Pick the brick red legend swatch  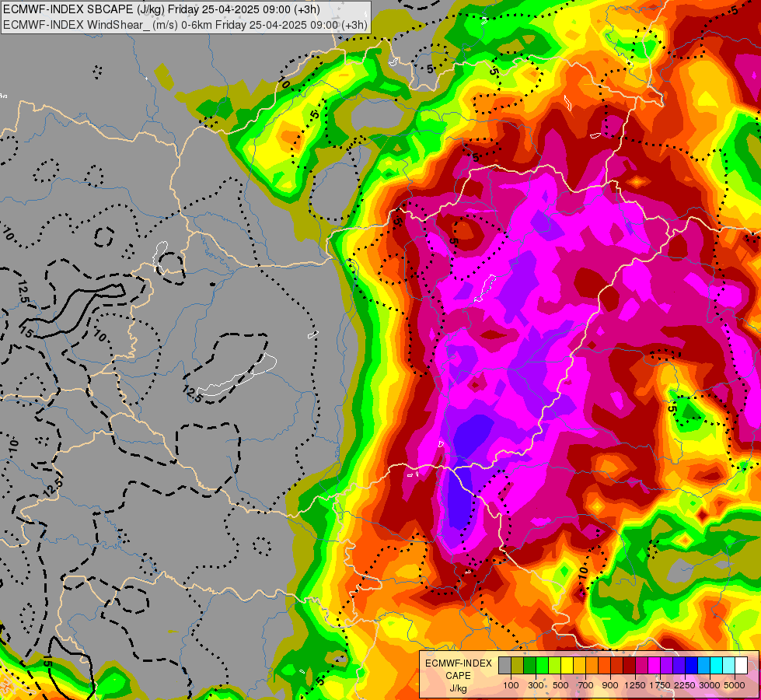tap(617, 666)
